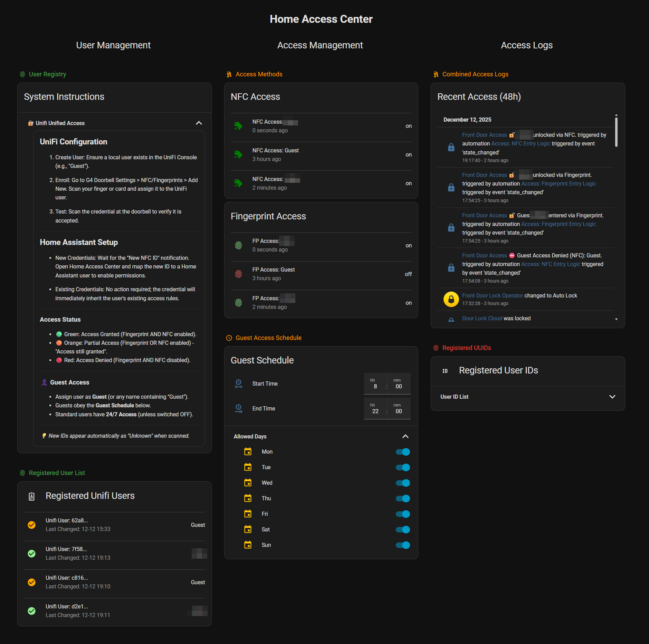Toggle Friday guest access off
Viewport: 649px width, 644px height.
click(x=403, y=514)
